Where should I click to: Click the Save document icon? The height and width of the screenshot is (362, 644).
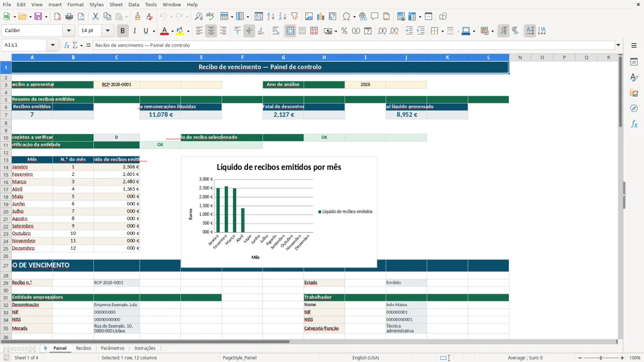pos(38,17)
